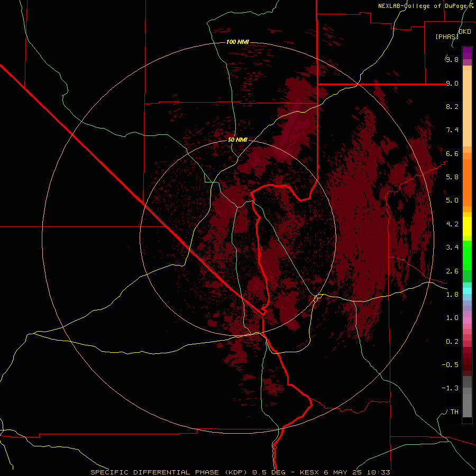This screenshot has height=476, width=476.
Task: Click the 0.2 value on the color scale
Action: click(452, 342)
